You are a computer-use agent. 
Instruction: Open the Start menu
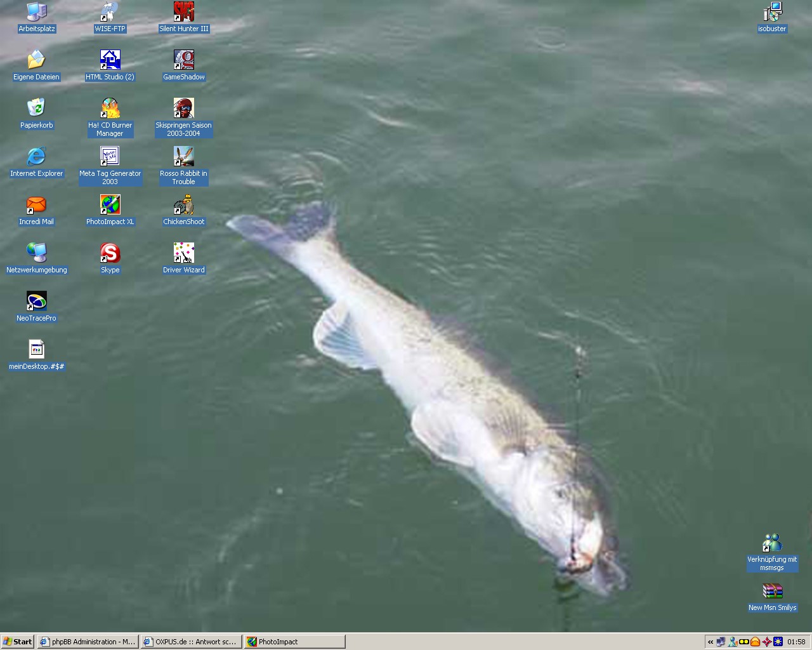pyautogui.click(x=18, y=642)
